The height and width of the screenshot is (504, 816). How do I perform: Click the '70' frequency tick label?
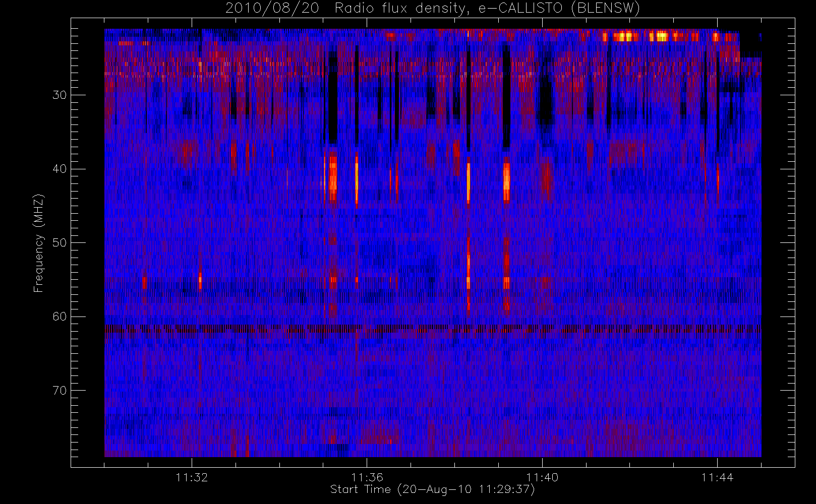click(x=60, y=391)
